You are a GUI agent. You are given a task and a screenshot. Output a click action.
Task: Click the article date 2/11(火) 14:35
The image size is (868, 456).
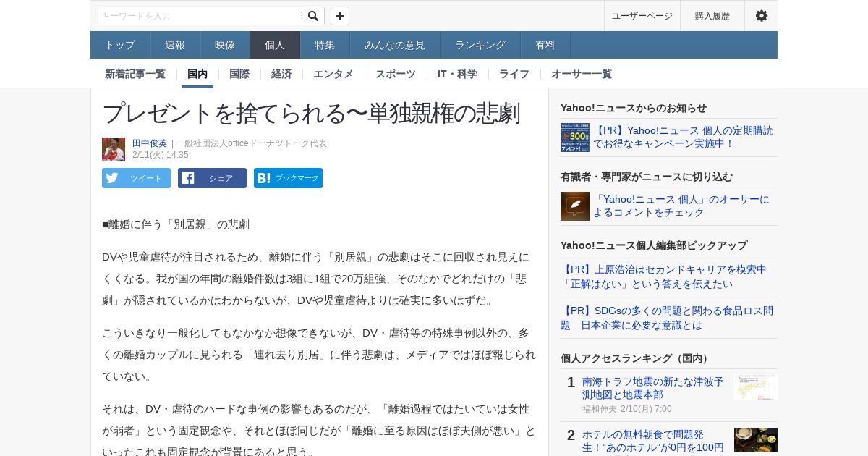point(161,155)
